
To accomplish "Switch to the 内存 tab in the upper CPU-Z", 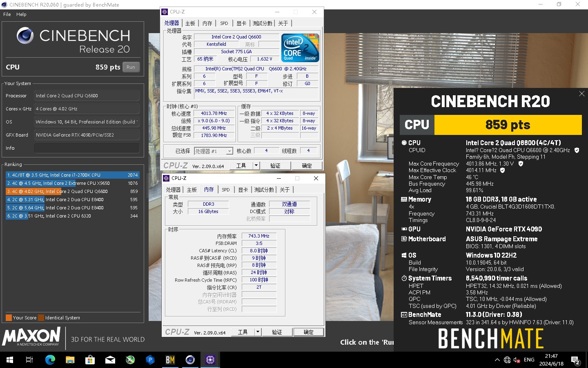I will click(207, 23).
